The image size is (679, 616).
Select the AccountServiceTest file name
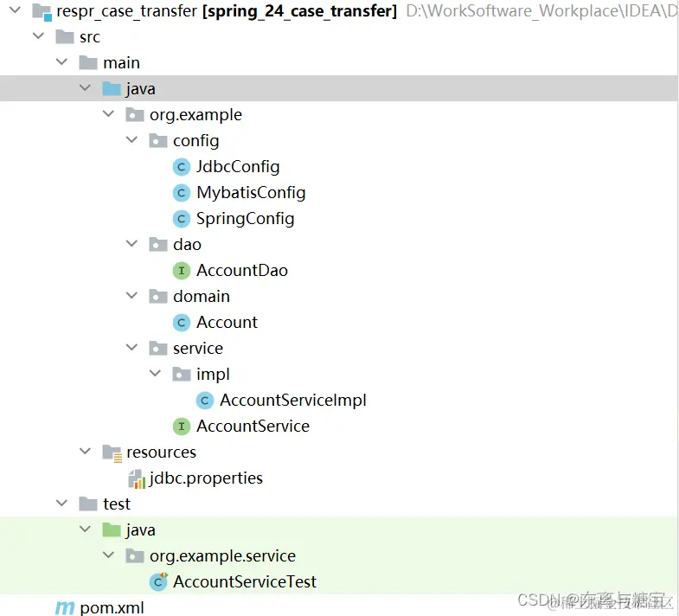(245, 582)
